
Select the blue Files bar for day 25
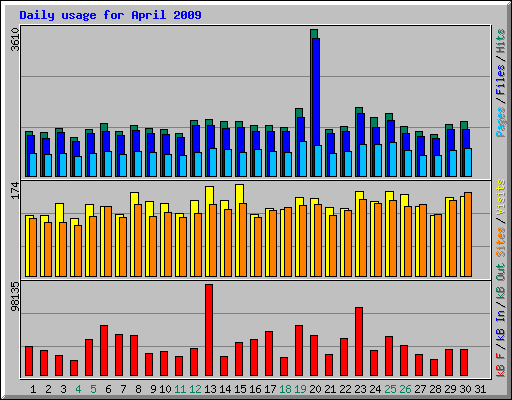pyautogui.click(x=391, y=132)
